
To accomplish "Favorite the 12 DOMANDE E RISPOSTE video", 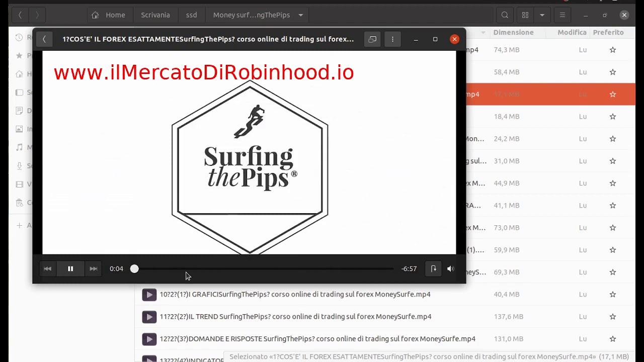I will point(613,339).
